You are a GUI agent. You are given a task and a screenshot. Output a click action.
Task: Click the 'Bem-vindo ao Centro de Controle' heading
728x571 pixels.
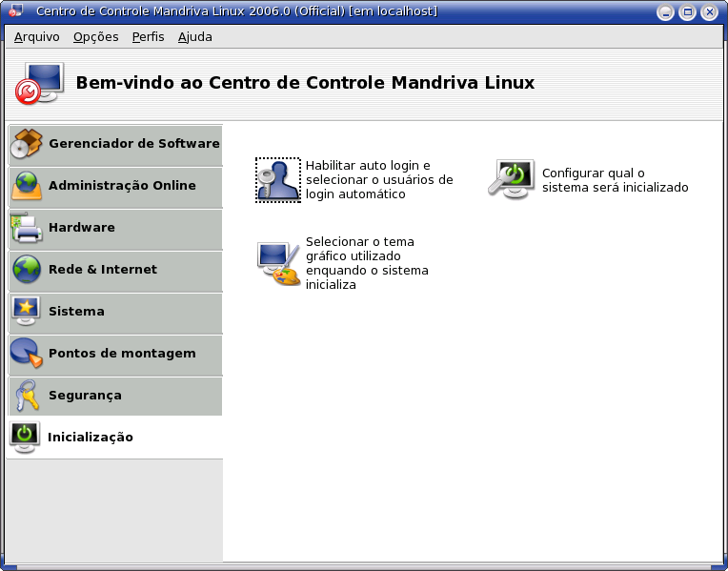[305, 83]
